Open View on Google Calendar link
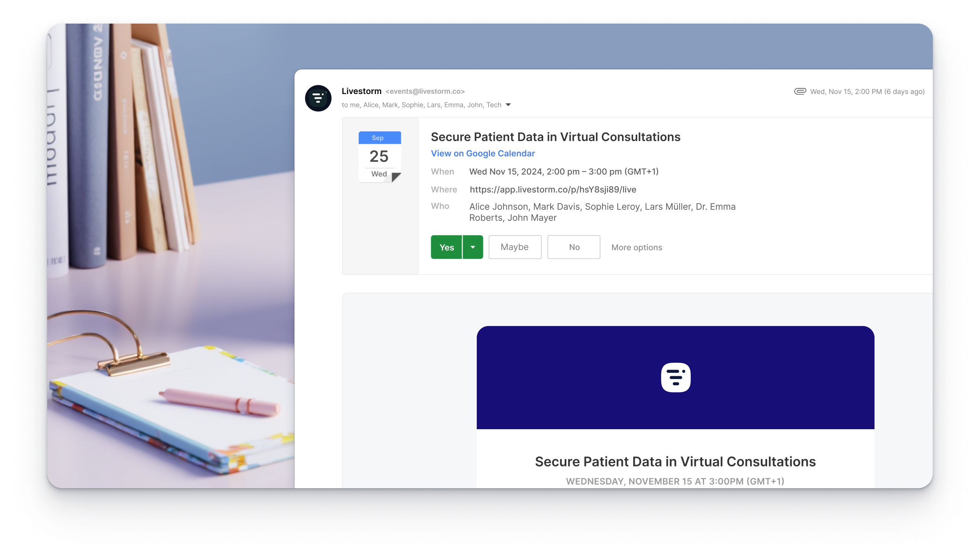 483,153
